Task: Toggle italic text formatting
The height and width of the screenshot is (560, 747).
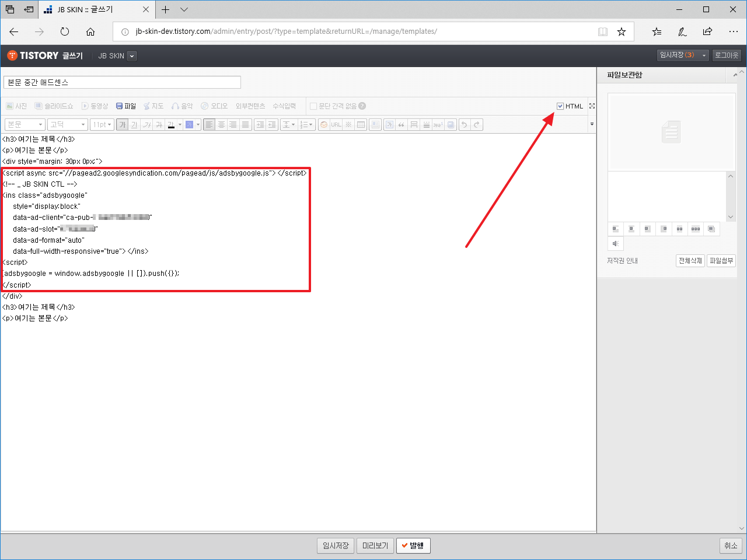Action: [146, 124]
